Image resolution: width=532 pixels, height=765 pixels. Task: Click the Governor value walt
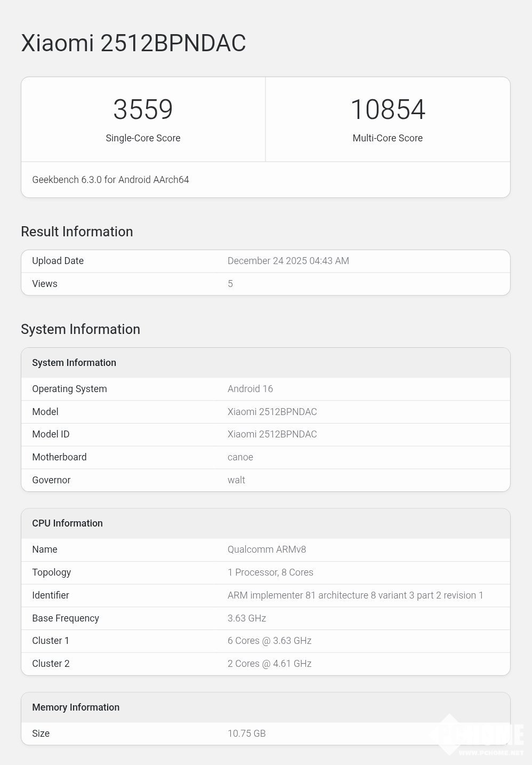[236, 480]
